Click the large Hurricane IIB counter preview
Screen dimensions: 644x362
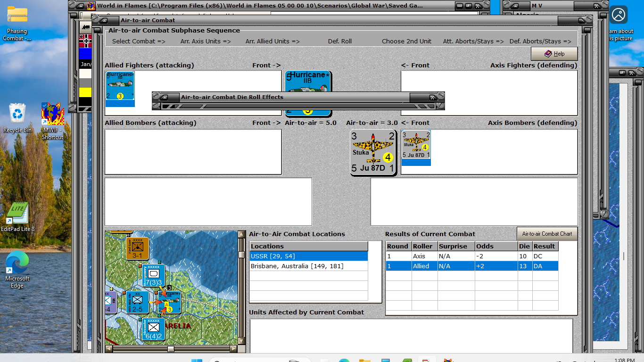[308, 81]
